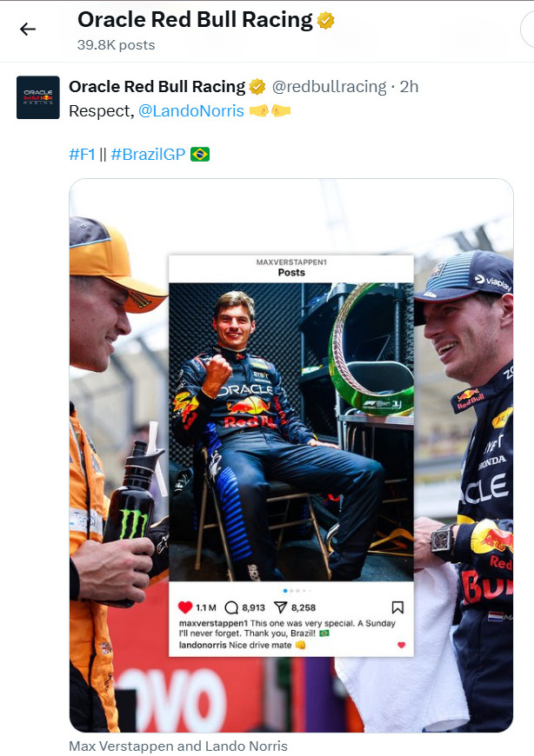Click the paper plane share icon showing 8,258

[x=280, y=607]
